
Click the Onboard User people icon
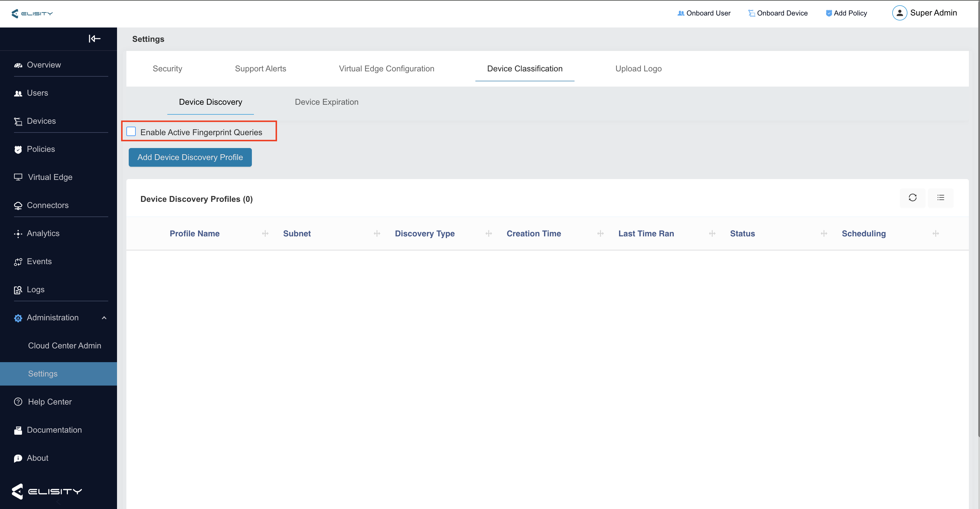681,13
